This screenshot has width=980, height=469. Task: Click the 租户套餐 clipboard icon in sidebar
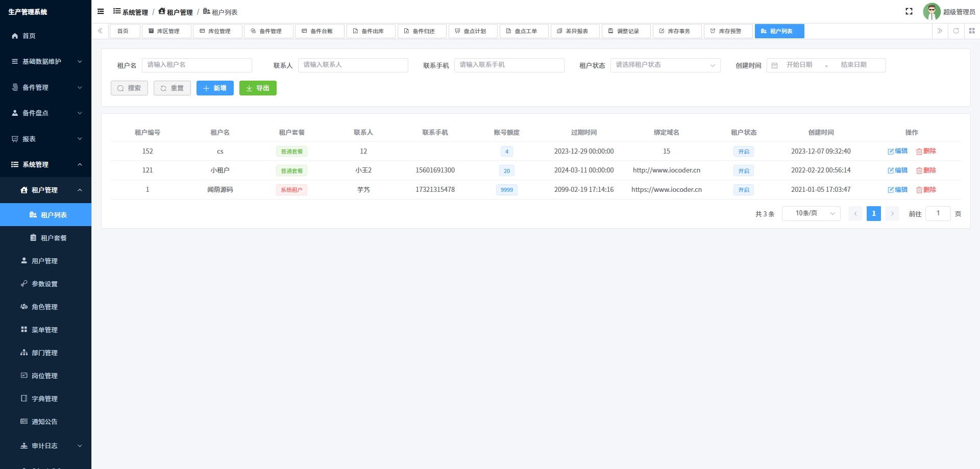(x=33, y=237)
